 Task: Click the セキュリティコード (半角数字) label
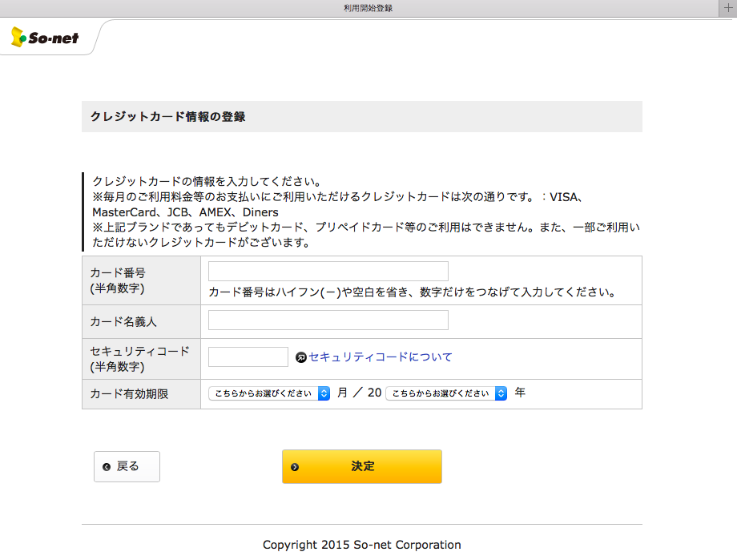pos(139,359)
